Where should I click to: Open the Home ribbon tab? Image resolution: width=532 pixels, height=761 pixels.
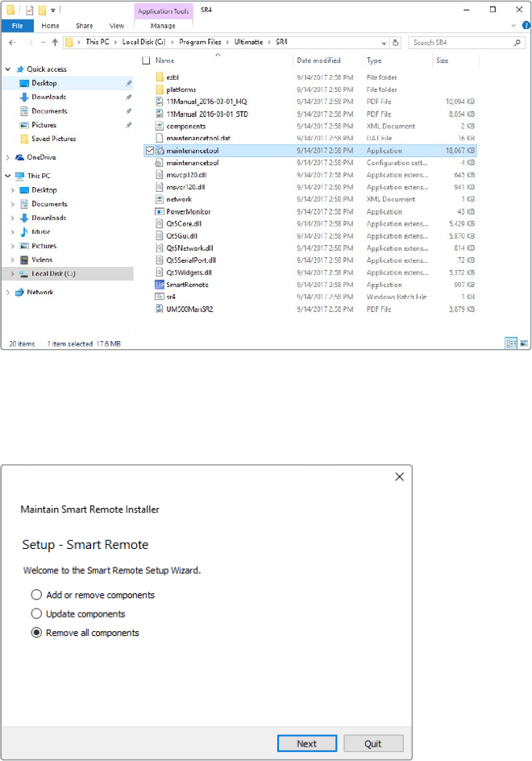pyautogui.click(x=50, y=26)
